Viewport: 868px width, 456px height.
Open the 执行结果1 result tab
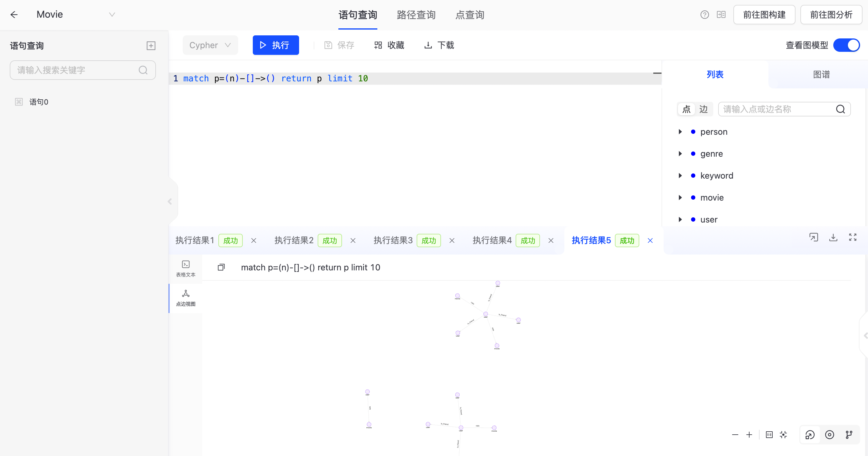coord(195,240)
